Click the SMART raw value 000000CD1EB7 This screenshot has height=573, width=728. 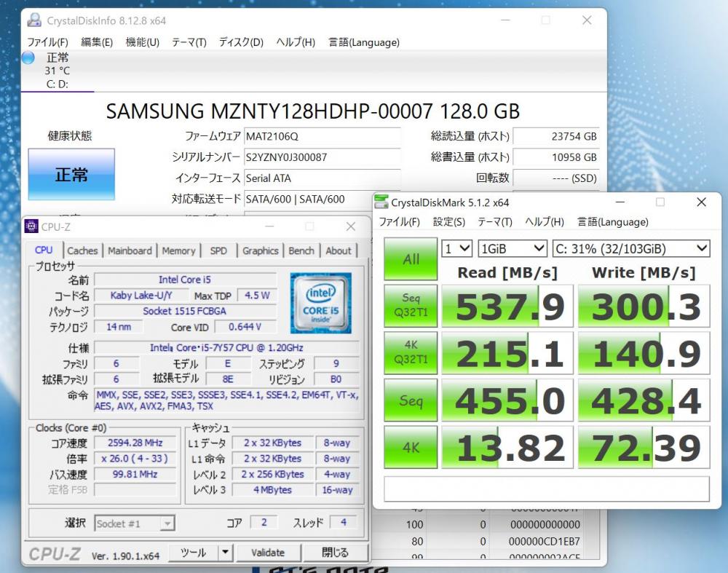tap(544, 542)
